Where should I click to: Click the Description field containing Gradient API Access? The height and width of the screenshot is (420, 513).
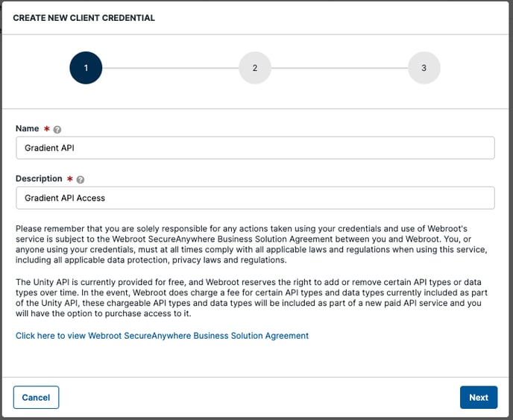255,198
